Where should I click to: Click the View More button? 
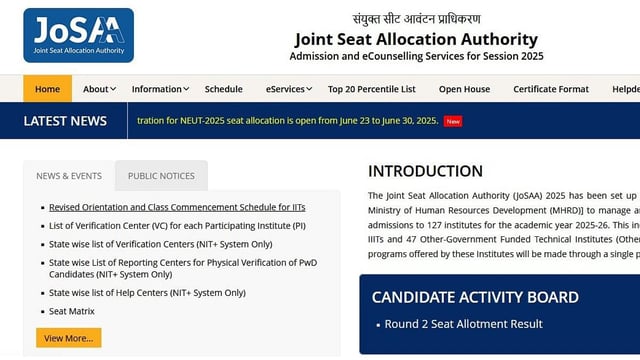click(x=69, y=338)
